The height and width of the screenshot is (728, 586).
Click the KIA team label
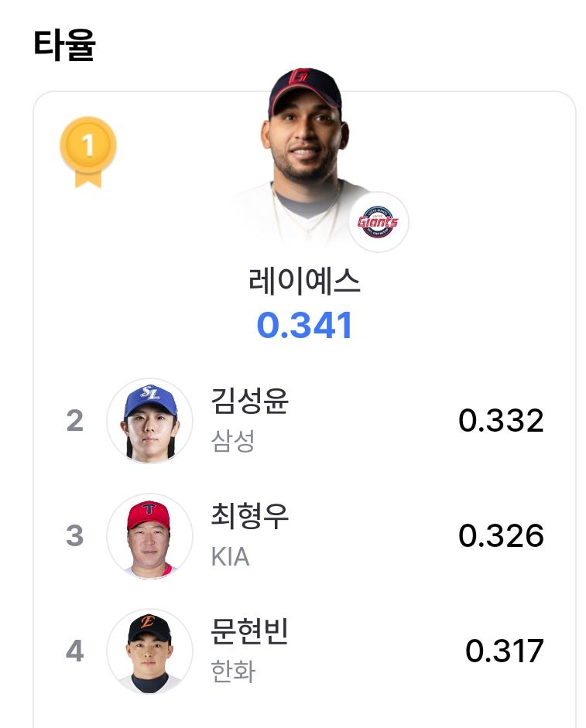(x=231, y=557)
